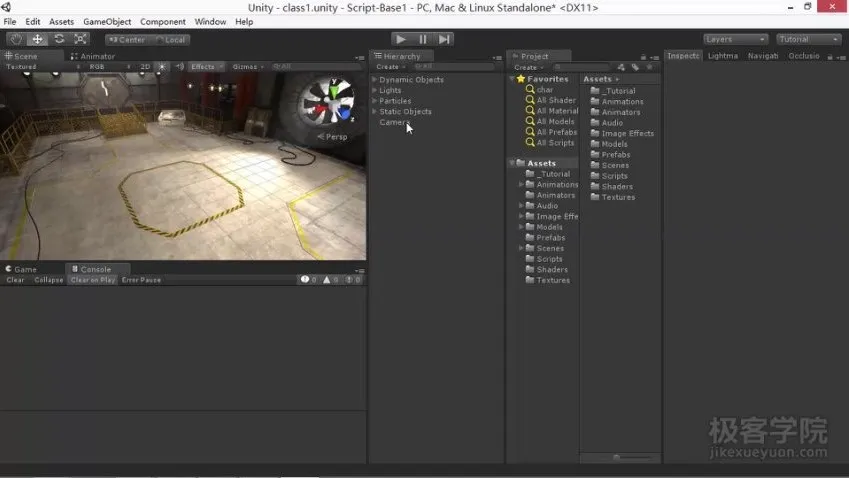Click the Step frame button

pyautogui.click(x=445, y=39)
